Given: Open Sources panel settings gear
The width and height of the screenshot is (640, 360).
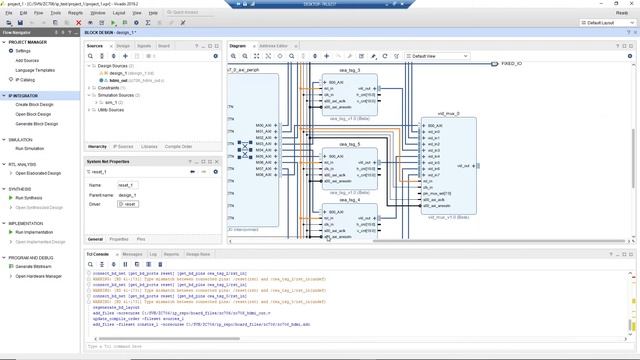Looking at the screenshot, I should 216,56.
